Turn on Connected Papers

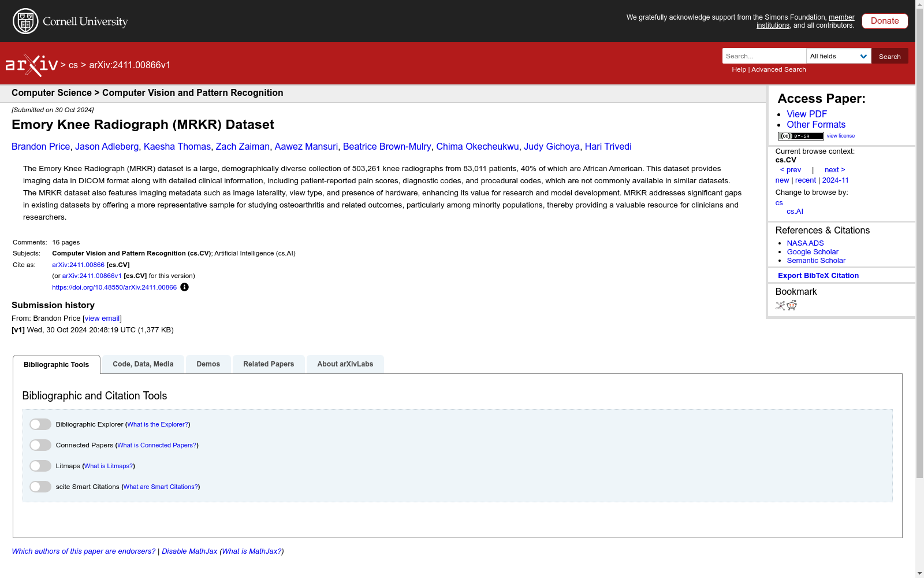point(40,444)
